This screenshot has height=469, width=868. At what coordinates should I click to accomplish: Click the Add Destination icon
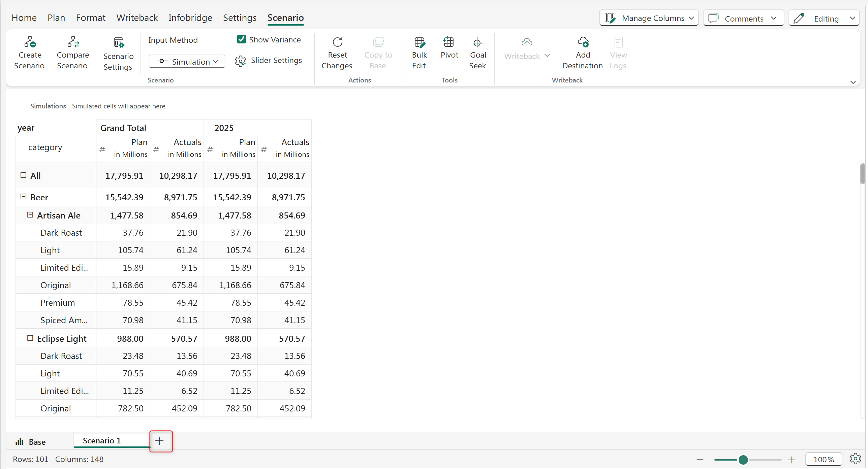click(583, 42)
